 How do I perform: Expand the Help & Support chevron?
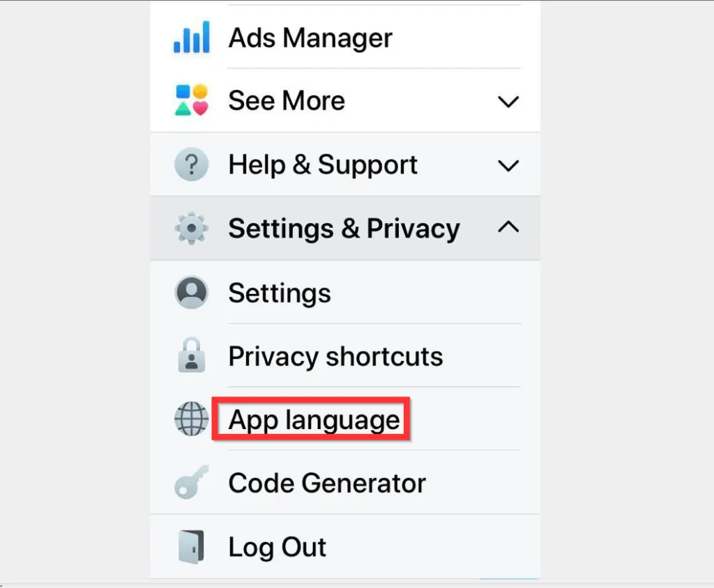(x=508, y=166)
